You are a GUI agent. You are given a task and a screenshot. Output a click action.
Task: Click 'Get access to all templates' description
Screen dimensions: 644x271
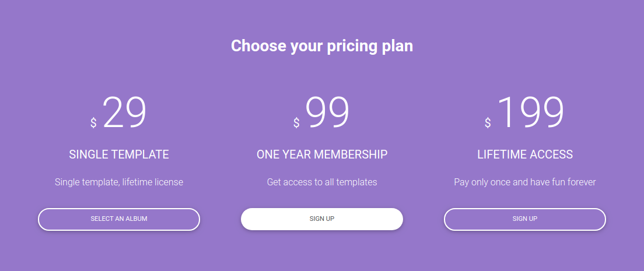322,182
